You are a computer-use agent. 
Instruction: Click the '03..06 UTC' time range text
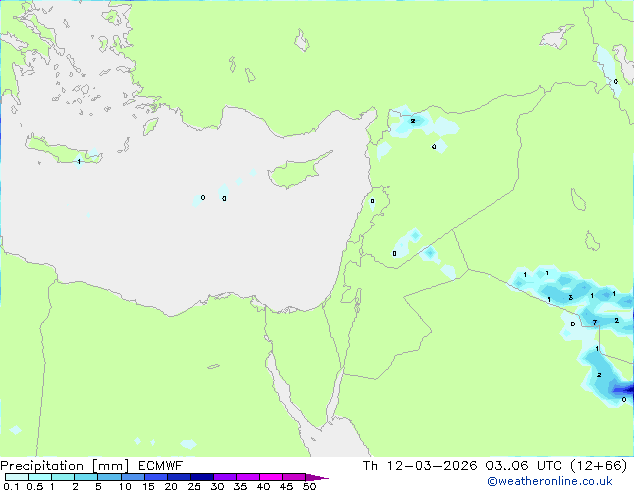(524, 466)
